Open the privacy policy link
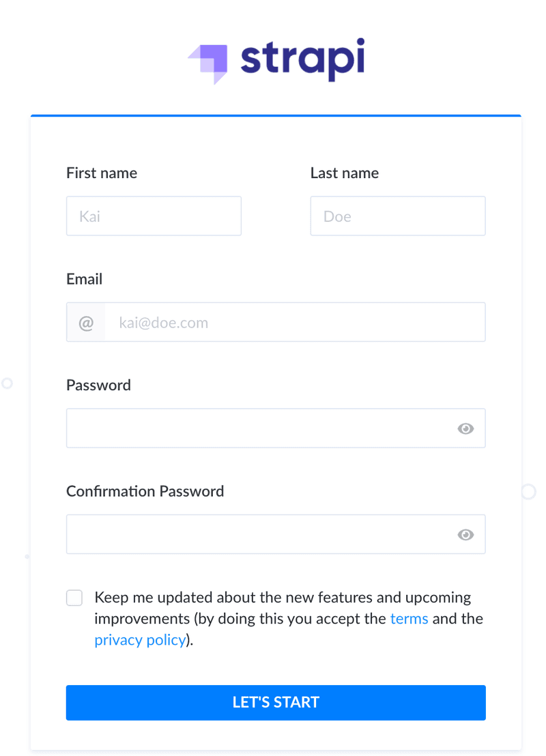 (140, 640)
